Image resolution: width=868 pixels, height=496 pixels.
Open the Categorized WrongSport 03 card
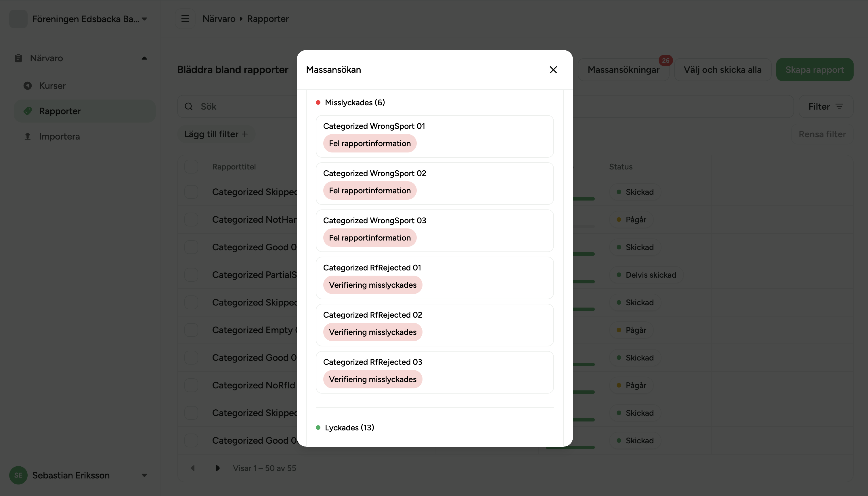[435, 231]
